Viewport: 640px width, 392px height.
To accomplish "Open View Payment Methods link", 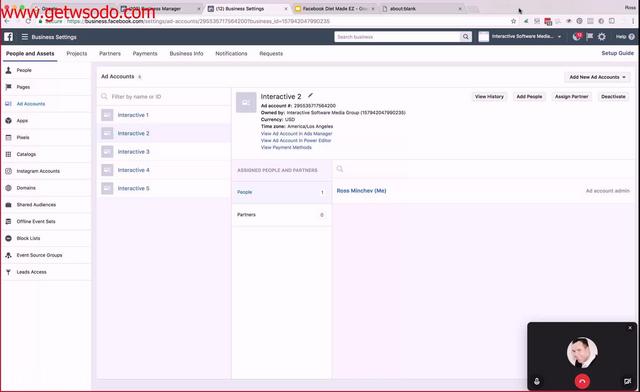I will [286, 147].
